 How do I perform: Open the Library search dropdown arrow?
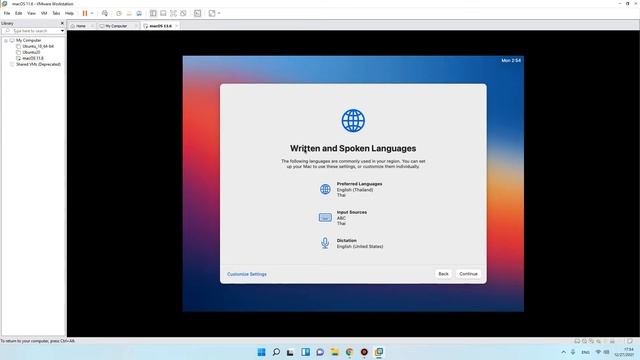(x=62, y=31)
